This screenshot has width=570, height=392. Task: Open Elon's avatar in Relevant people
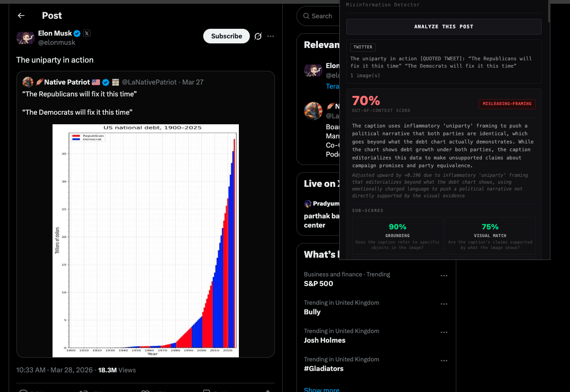[313, 70]
